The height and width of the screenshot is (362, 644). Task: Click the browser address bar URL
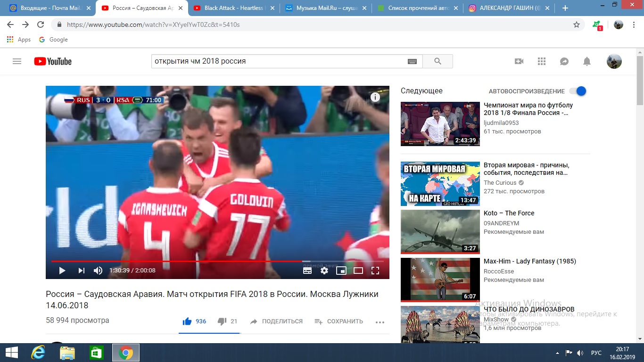click(x=153, y=25)
